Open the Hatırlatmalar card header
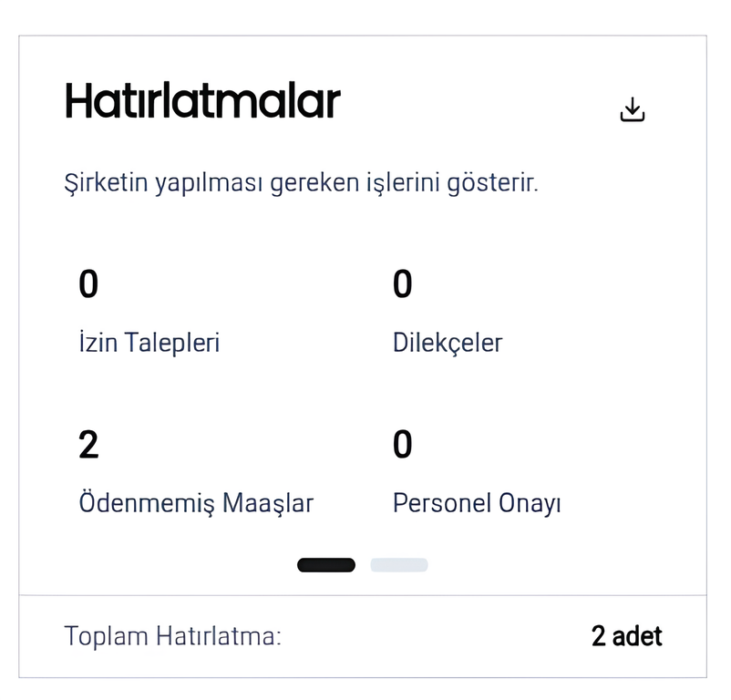 pyautogui.click(x=201, y=100)
